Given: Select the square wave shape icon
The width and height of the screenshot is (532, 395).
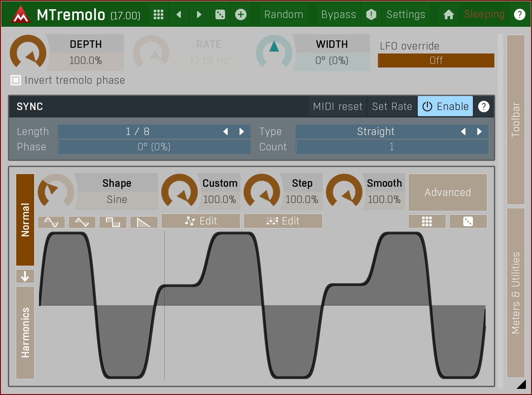Looking at the screenshot, I should coord(113,222).
